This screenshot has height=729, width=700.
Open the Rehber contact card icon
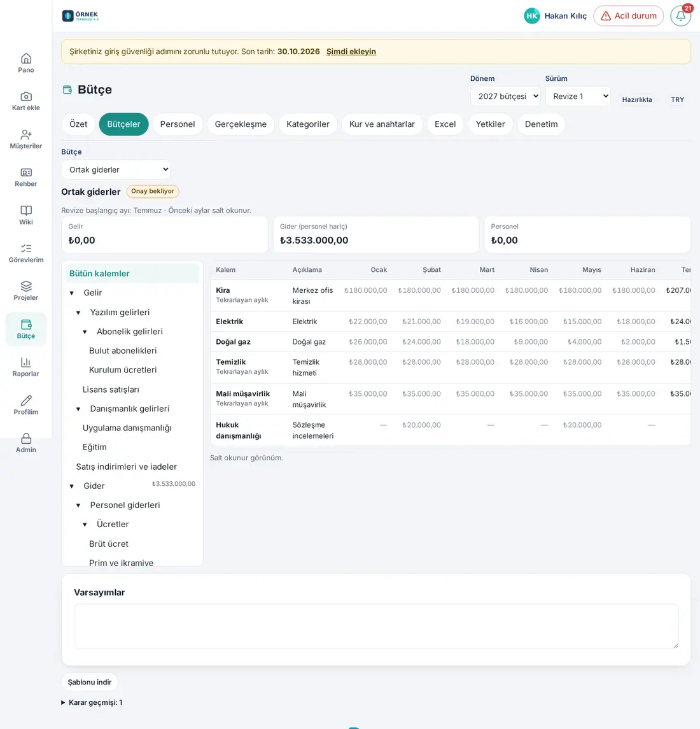point(26,173)
